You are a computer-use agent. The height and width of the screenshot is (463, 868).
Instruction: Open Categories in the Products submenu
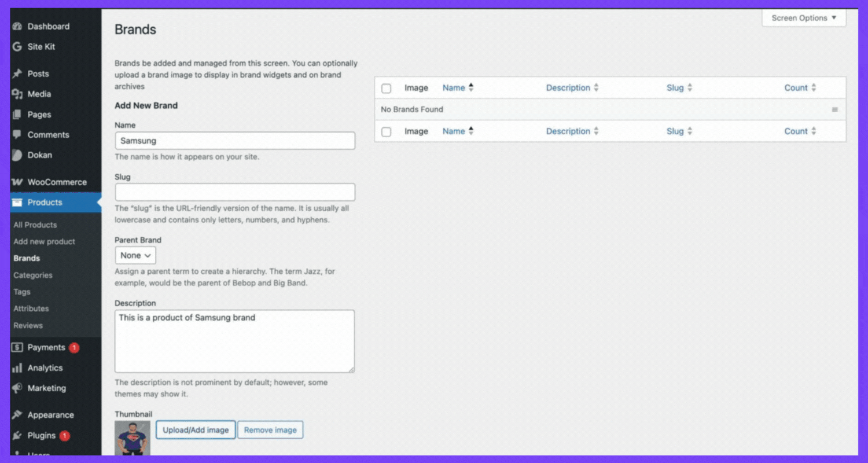coord(33,275)
